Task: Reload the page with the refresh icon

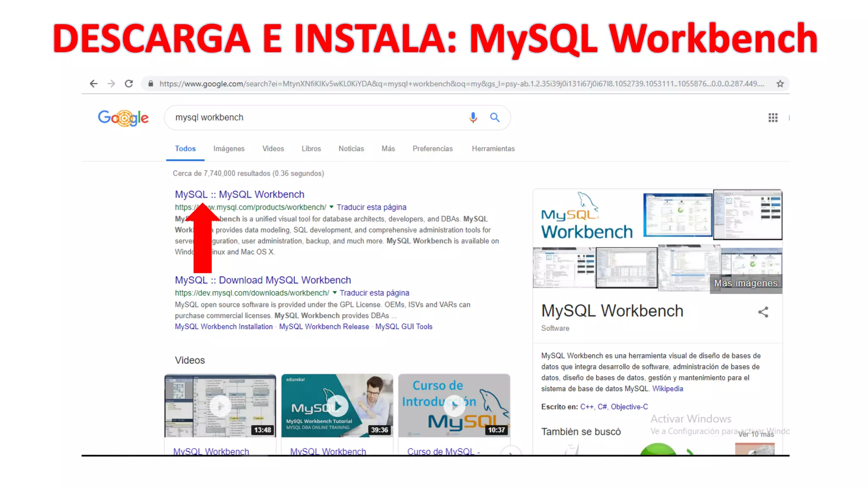Action: coord(129,84)
